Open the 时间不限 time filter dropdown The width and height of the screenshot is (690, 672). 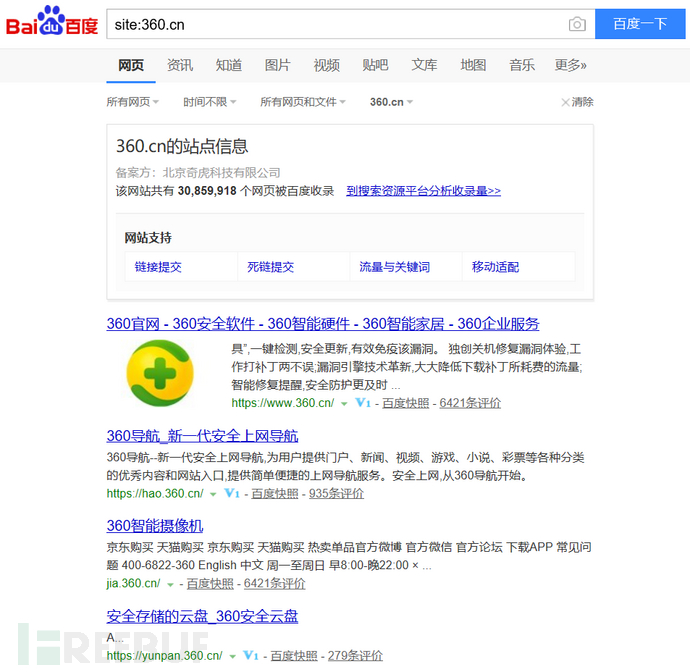pos(210,102)
